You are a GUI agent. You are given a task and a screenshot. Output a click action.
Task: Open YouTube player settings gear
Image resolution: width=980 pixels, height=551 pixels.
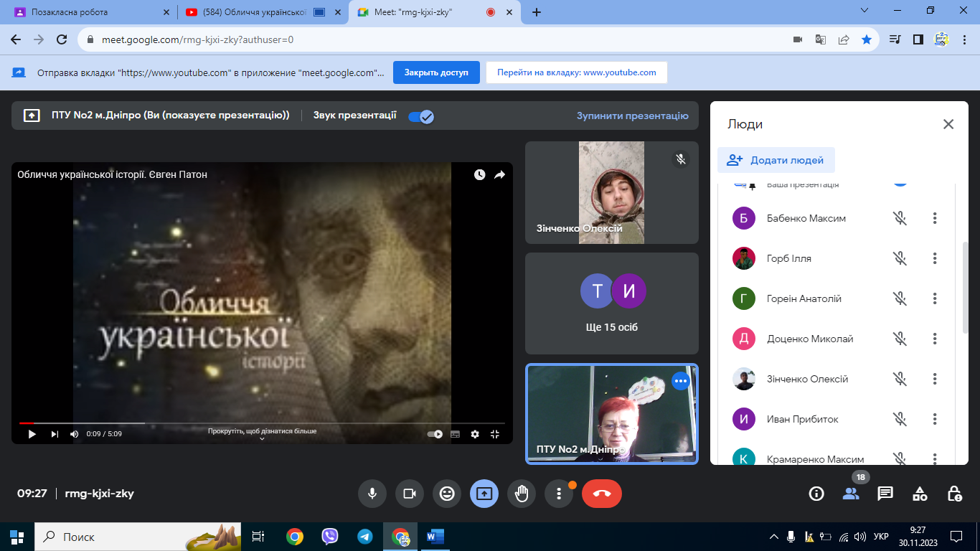point(475,434)
